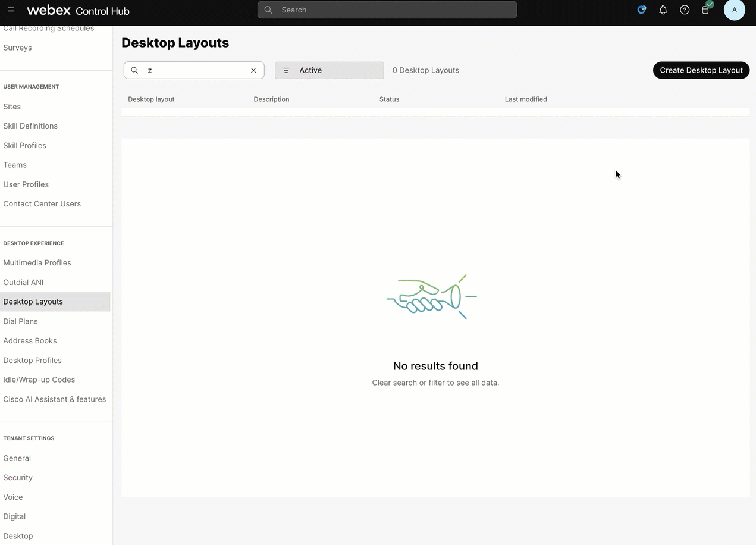Sort by Last modified column header

(525, 99)
